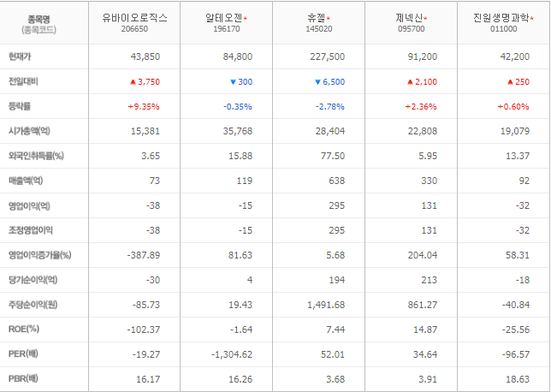Screen dimensions: 551x392
Task: Click the +2.36% change rate
Action: (421, 106)
